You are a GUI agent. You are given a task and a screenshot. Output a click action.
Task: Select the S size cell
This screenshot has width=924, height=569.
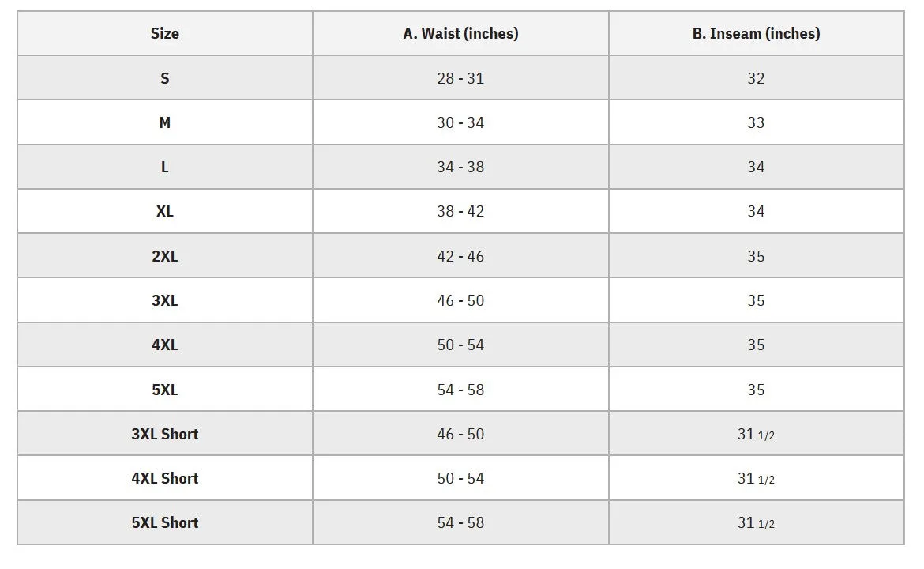(165, 77)
